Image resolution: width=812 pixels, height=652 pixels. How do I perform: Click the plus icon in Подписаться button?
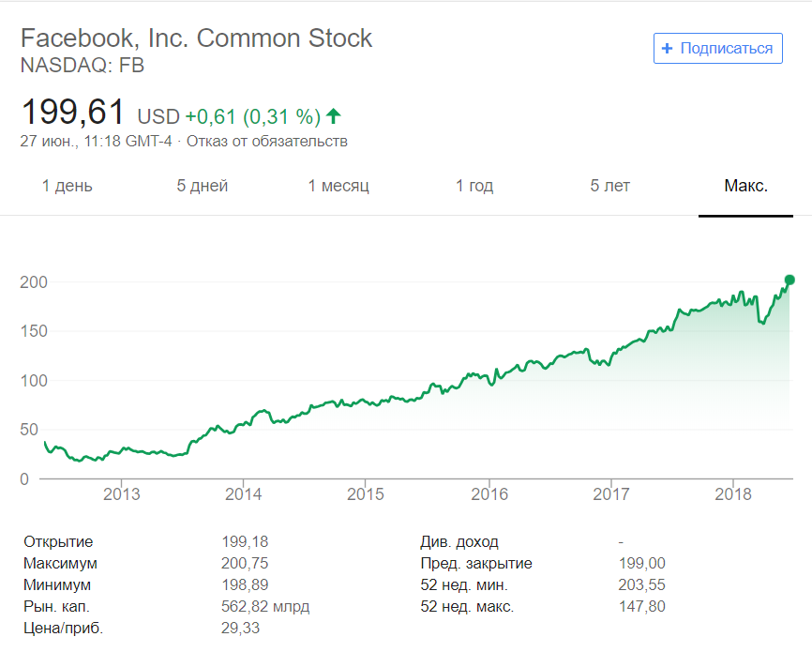point(667,49)
